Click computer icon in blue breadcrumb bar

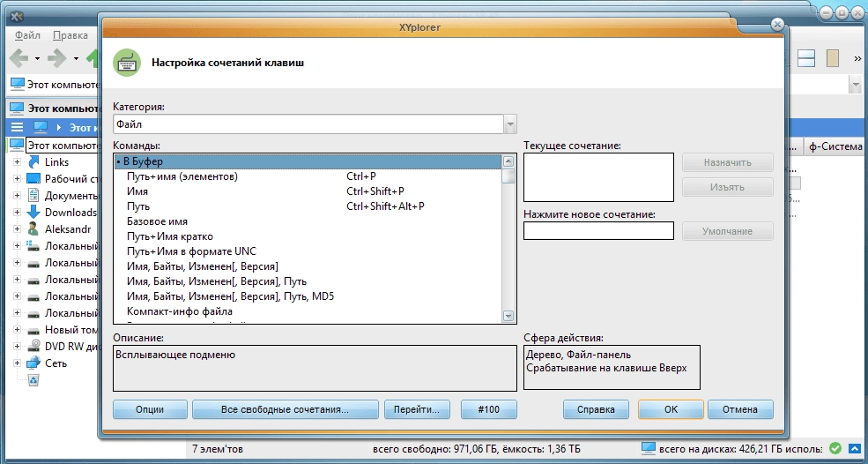[x=41, y=127]
